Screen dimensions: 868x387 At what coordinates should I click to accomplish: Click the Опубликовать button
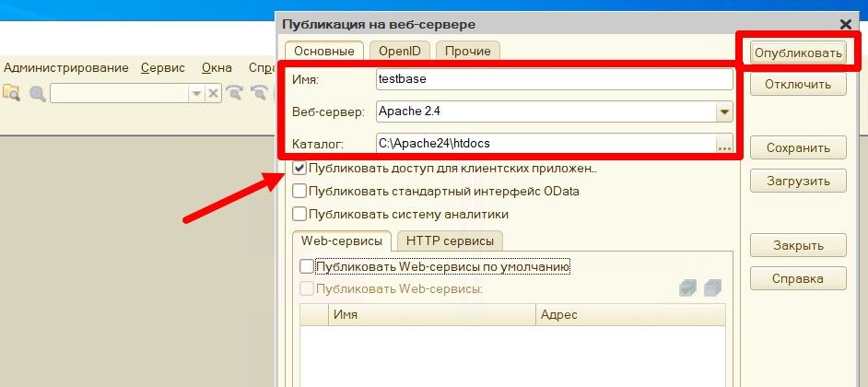pos(798,53)
